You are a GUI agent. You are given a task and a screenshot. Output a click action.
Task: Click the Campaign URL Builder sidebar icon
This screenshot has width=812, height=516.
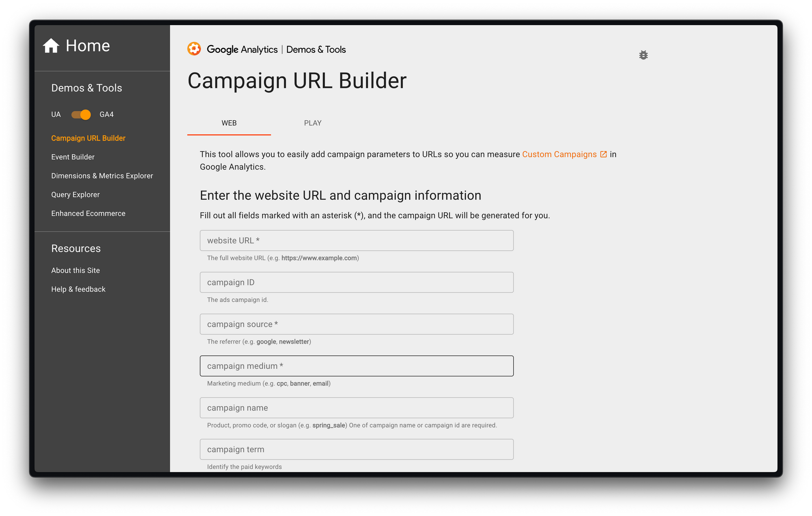[x=88, y=138]
